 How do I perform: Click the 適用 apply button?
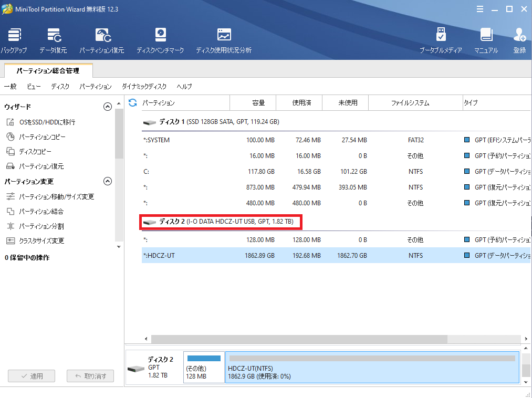coord(32,376)
